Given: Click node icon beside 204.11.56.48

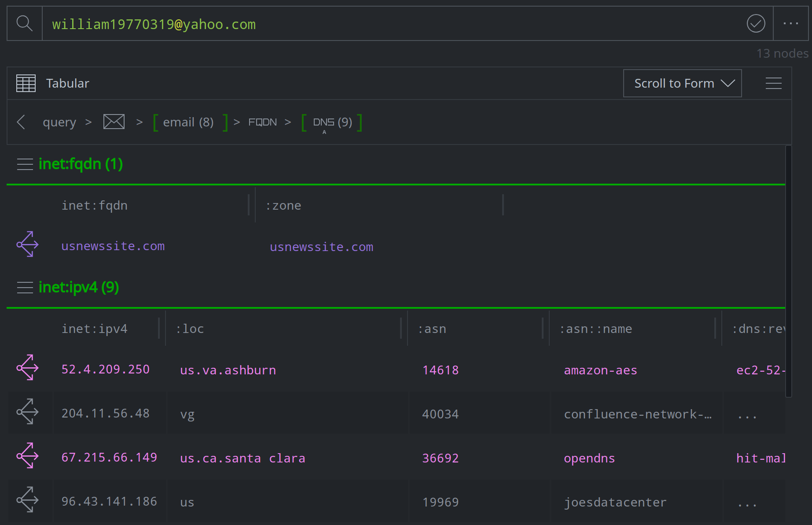Looking at the screenshot, I should click(x=28, y=411).
